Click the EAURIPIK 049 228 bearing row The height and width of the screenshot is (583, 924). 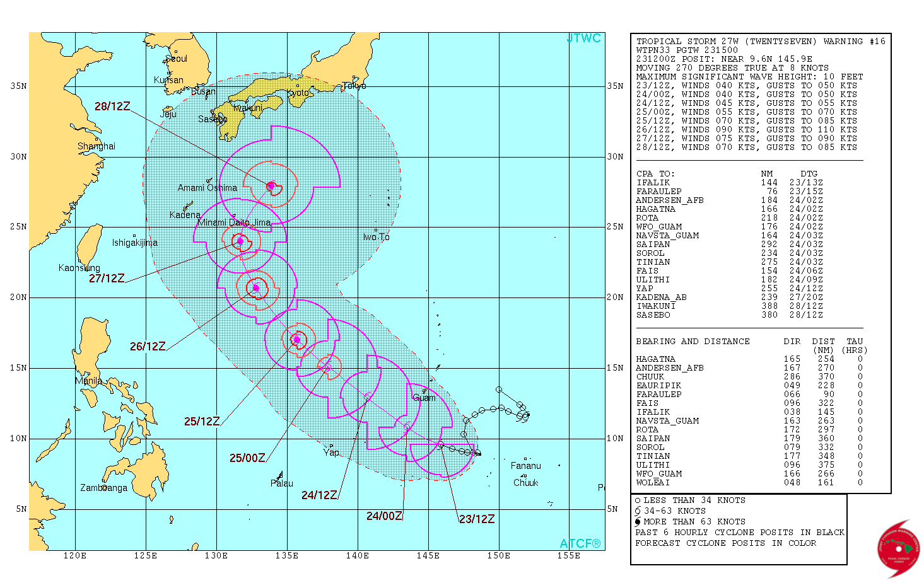click(x=749, y=386)
